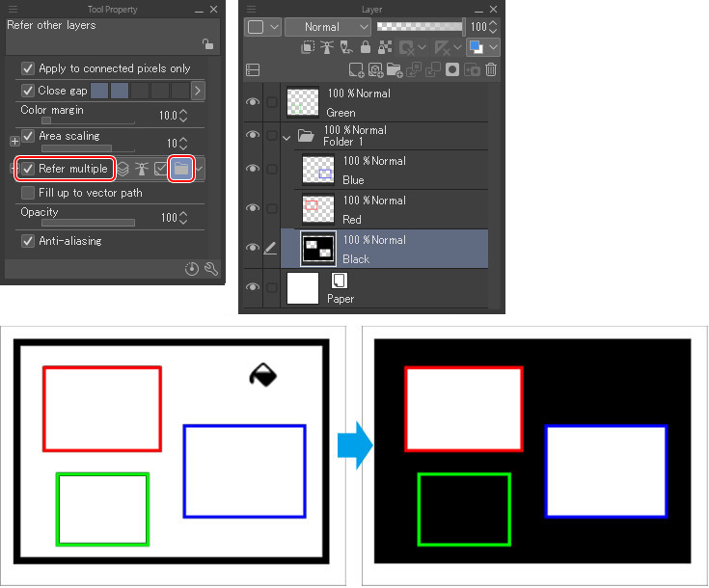Viewport: 709px width, 588px height.
Task: Open the Tool Property panel menu
Action: [13, 9]
